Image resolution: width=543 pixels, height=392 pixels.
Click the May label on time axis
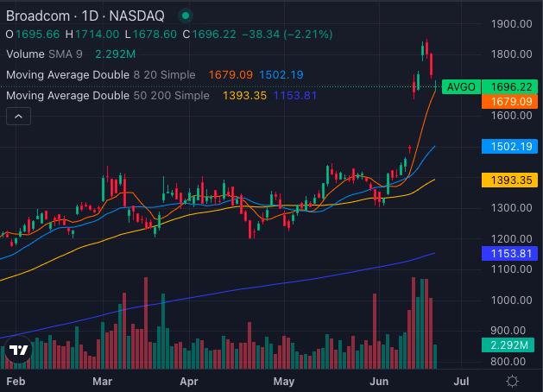point(284,380)
